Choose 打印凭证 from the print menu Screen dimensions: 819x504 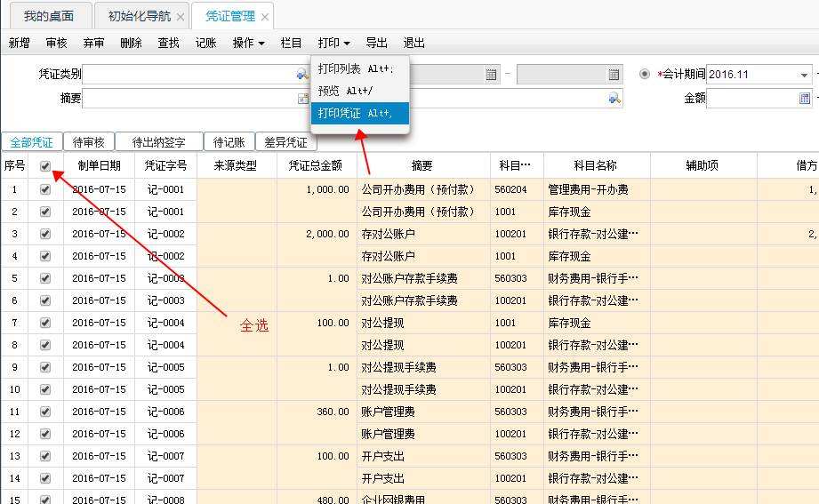tap(360, 114)
